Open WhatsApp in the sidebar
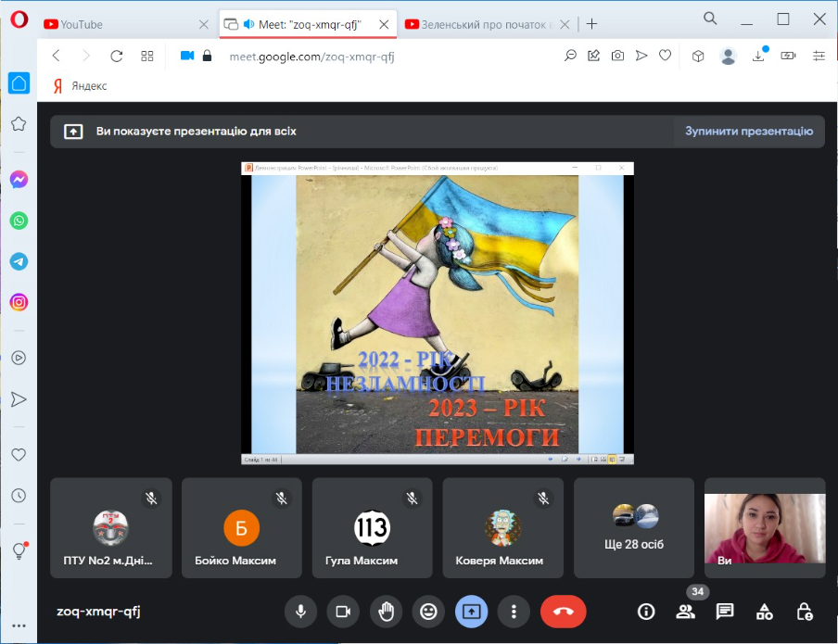Image resolution: width=838 pixels, height=644 pixels. pyautogui.click(x=19, y=221)
